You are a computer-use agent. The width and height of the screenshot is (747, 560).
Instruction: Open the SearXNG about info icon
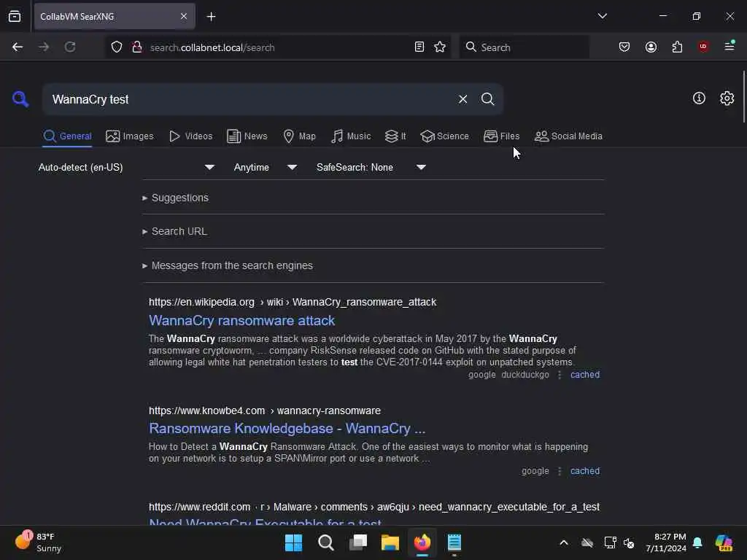[698, 98]
